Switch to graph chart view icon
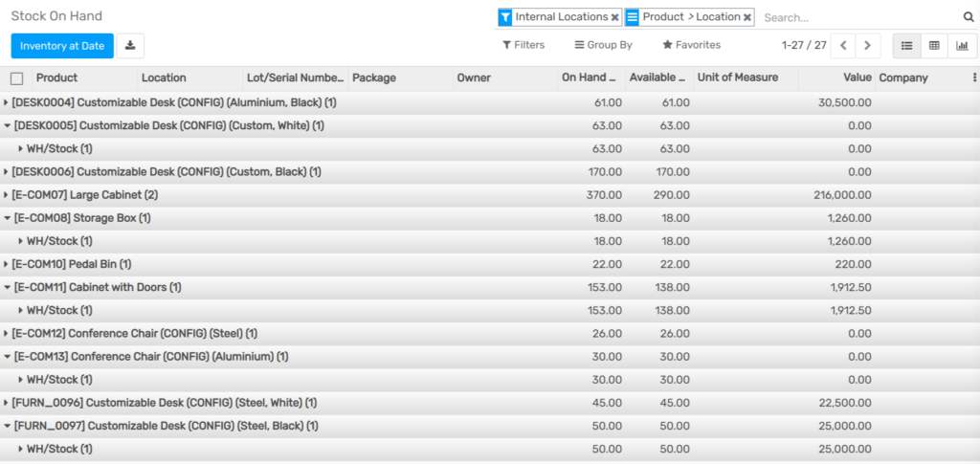Image resolution: width=980 pixels, height=464 pixels. point(963,46)
